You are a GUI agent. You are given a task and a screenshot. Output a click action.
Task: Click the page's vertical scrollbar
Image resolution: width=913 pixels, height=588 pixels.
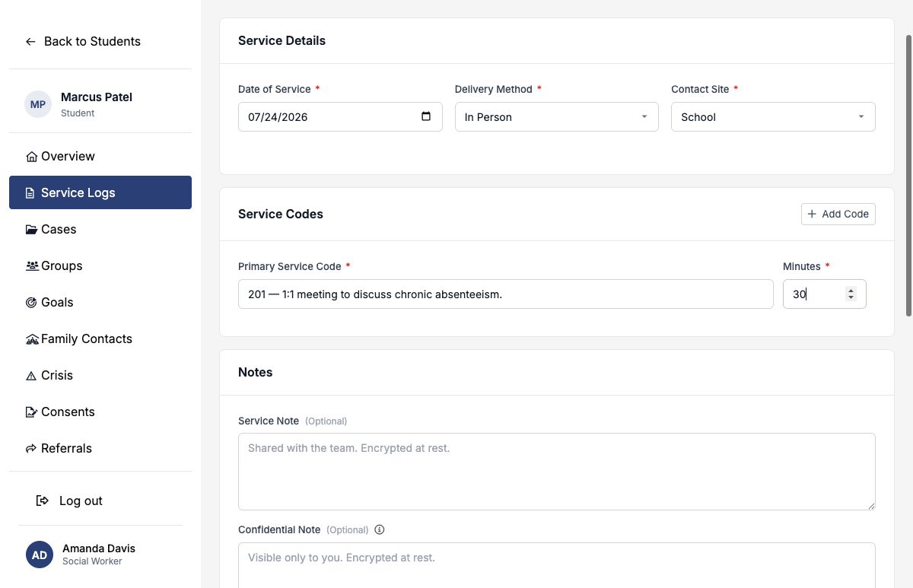point(908,176)
